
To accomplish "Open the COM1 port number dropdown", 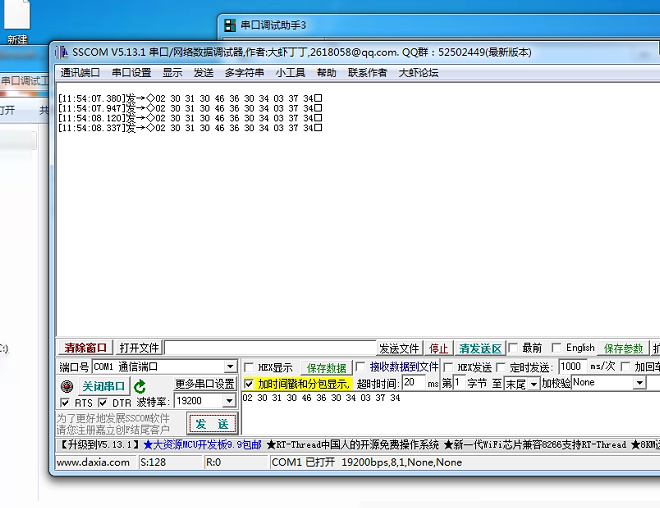I will tap(230, 367).
